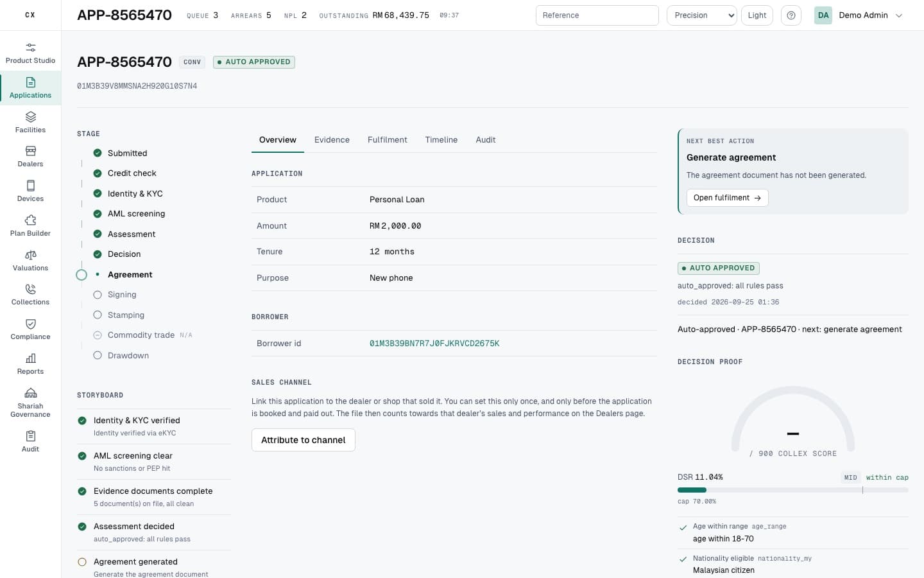
Task: Click the help question mark icon
Action: (791, 15)
